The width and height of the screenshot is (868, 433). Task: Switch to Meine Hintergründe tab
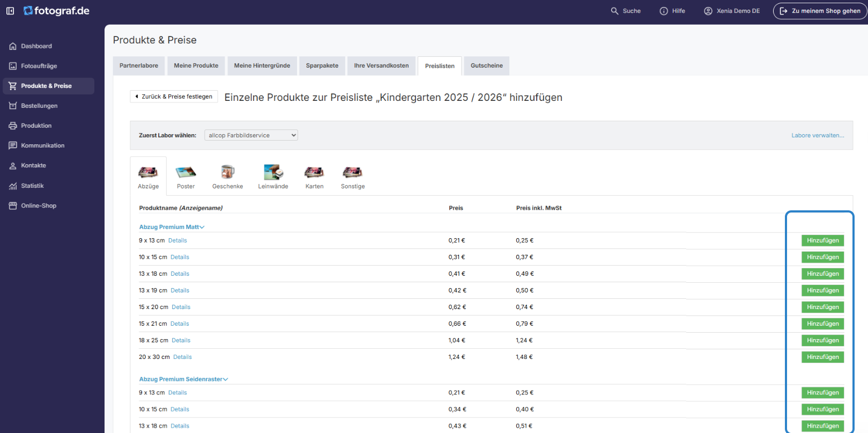coord(262,65)
